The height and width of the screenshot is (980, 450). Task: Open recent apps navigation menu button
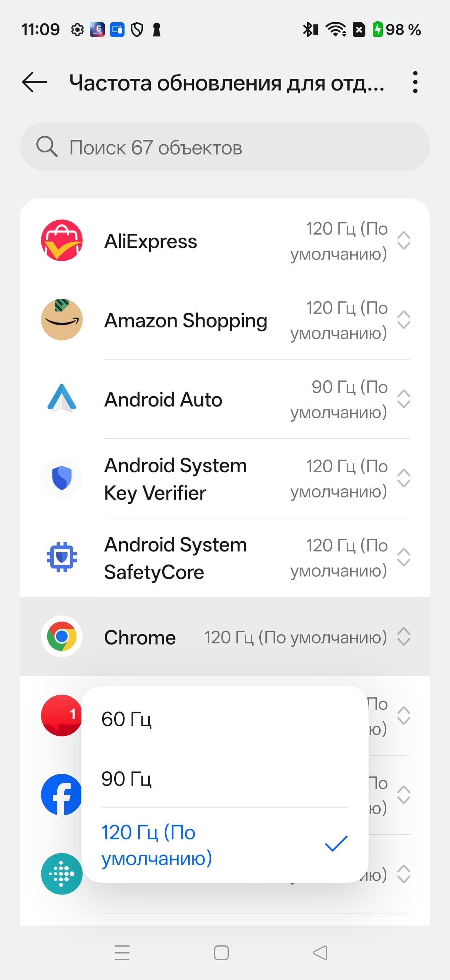click(x=122, y=953)
